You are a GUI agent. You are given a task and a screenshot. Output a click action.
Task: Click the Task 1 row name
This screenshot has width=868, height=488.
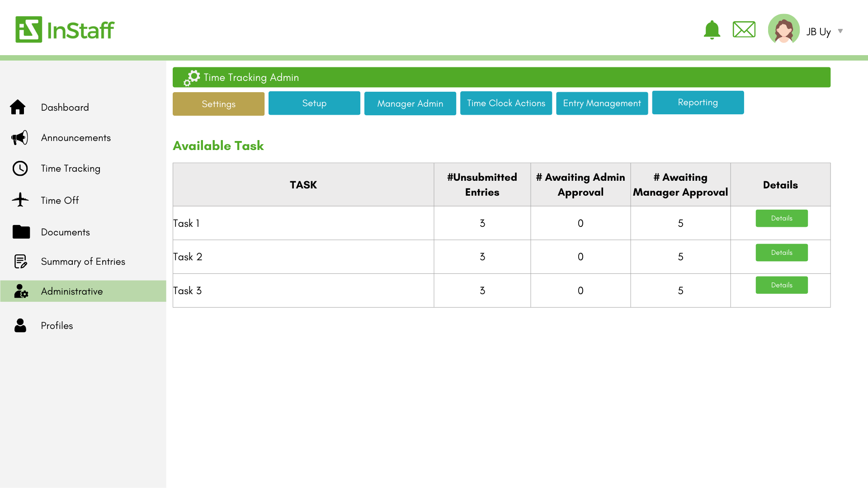[x=186, y=223]
